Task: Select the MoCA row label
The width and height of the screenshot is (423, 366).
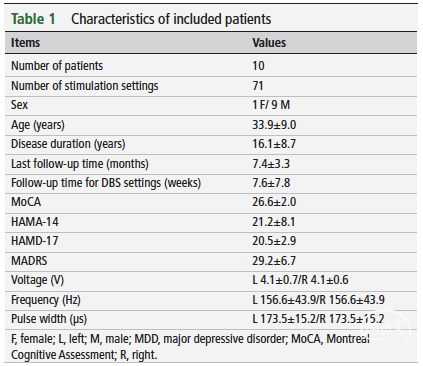Action: click(x=26, y=202)
